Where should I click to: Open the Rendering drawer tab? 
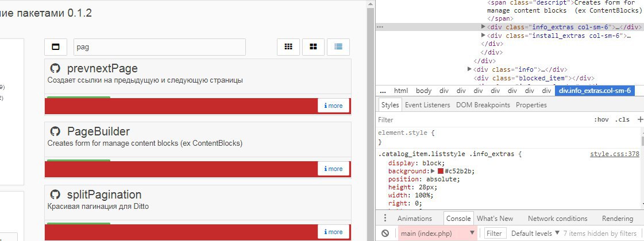[618, 219]
